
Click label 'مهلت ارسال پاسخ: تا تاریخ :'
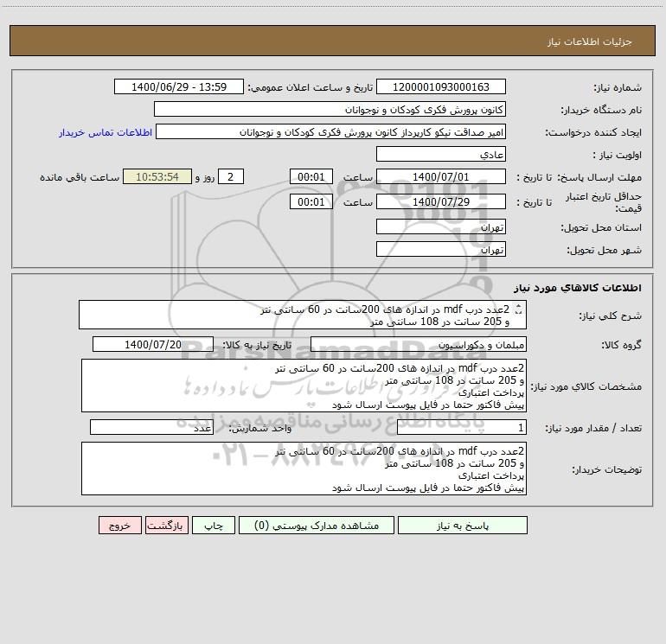(579, 177)
